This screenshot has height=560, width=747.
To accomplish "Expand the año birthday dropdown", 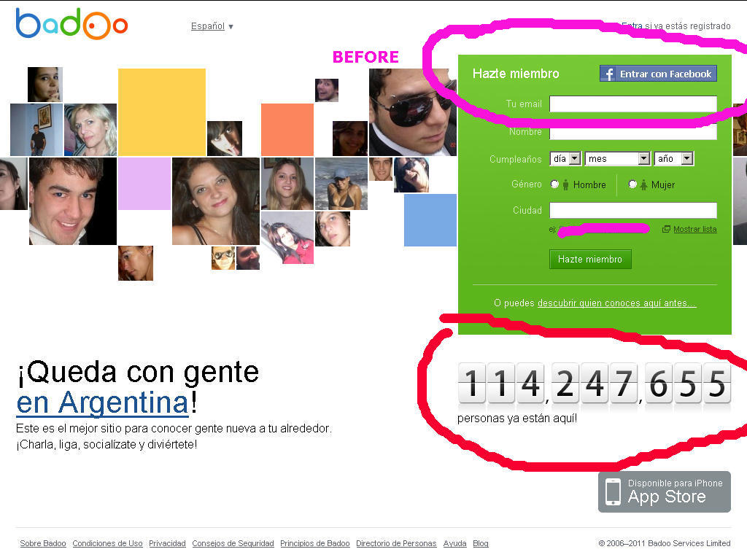I will click(x=673, y=158).
